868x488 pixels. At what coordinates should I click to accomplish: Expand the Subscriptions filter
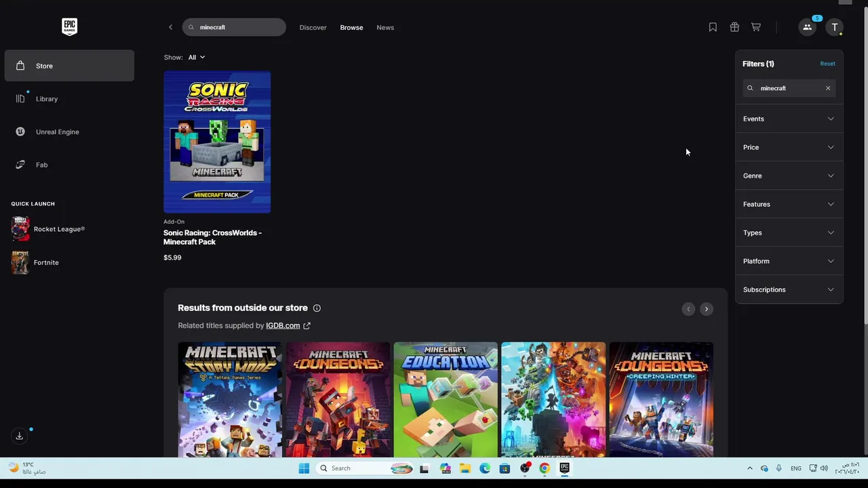[x=789, y=289]
